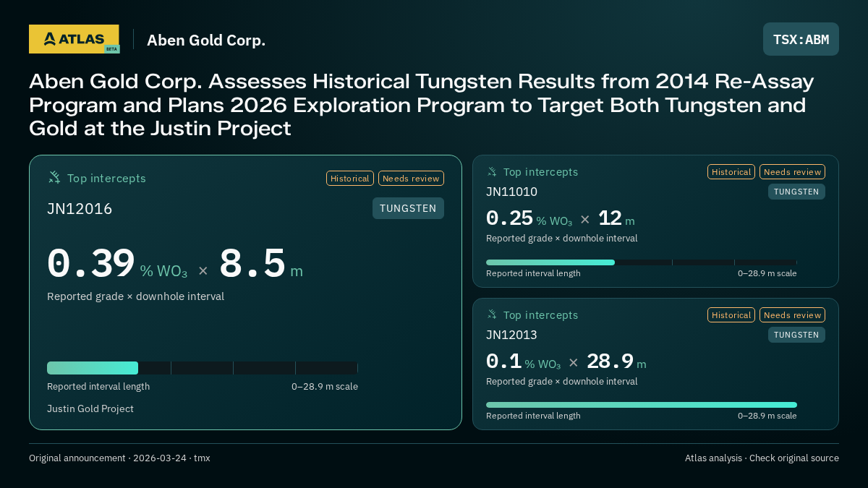The image size is (868, 488).
Task: Click the announcement headline text
Action: pos(422,105)
